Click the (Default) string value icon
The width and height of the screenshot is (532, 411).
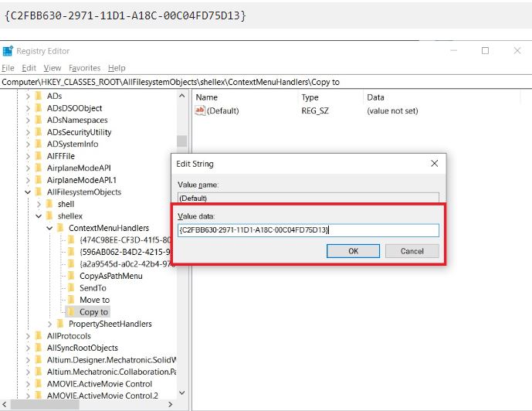(x=200, y=110)
